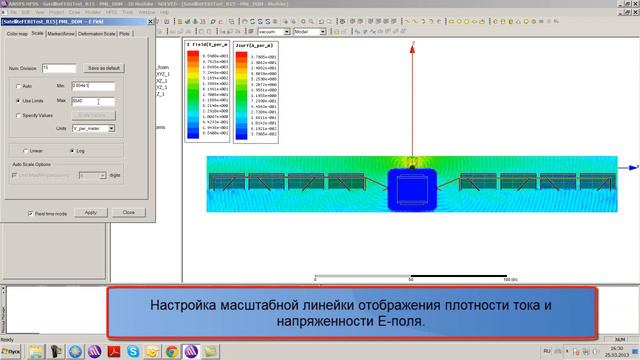640x360 pixels.
Task: Click the mail envelope taskbar icon
Action: pos(152,351)
